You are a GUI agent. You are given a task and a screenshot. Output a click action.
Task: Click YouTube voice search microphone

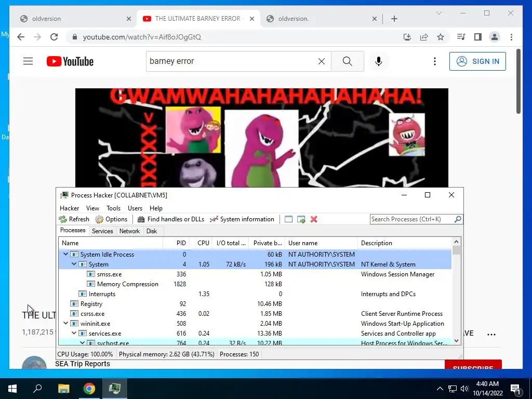click(x=379, y=61)
